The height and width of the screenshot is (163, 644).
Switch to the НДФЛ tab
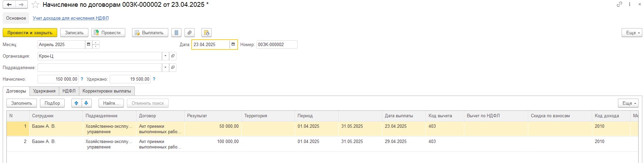[x=69, y=91]
